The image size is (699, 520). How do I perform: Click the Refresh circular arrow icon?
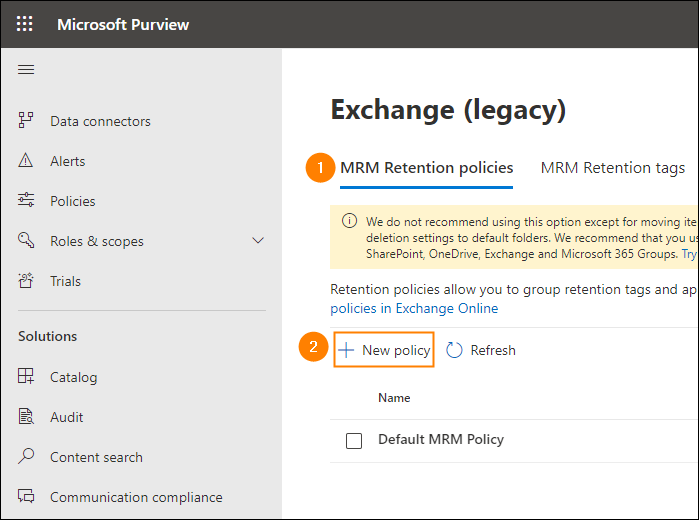[x=454, y=350]
